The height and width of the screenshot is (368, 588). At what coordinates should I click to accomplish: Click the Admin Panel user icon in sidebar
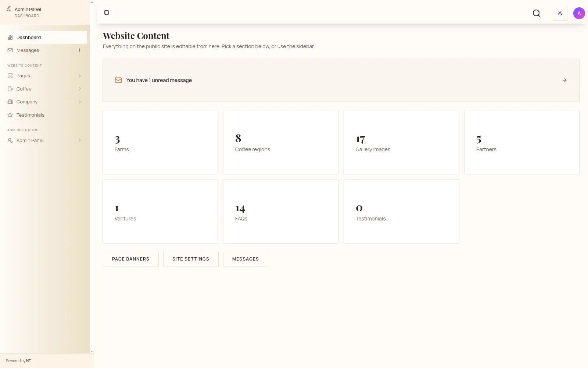[10, 140]
